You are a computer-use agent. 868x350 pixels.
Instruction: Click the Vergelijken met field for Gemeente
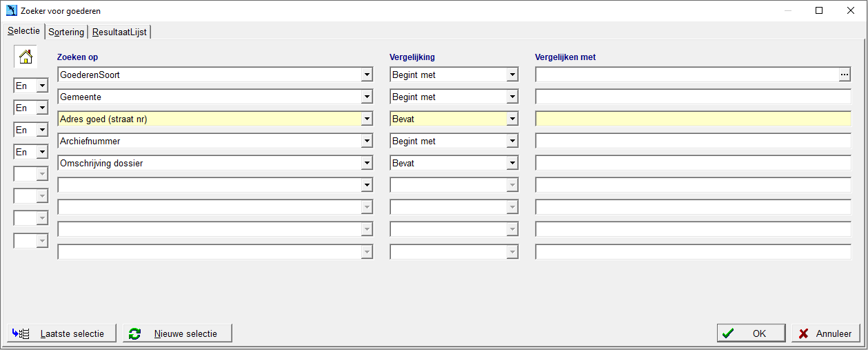[693, 97]
